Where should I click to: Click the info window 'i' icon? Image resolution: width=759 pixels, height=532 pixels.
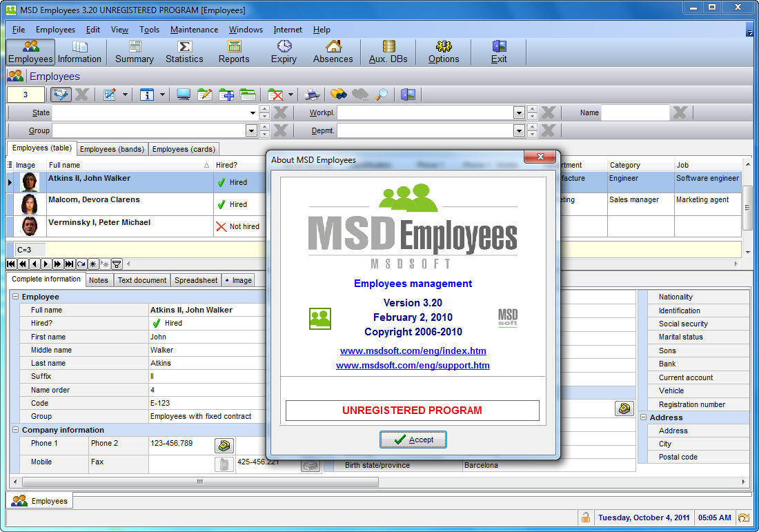pos(147,95)
